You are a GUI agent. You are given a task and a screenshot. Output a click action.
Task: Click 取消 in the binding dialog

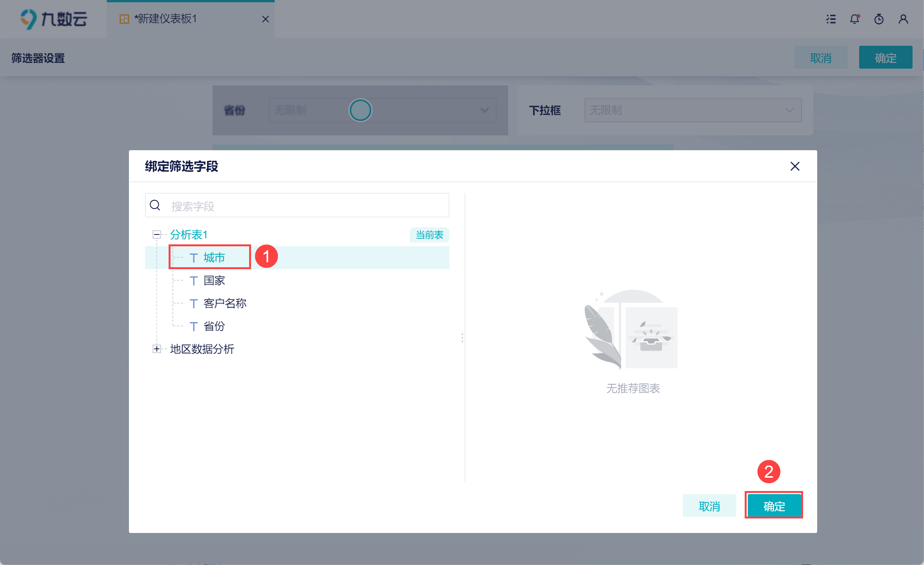(x=709, y=506)
